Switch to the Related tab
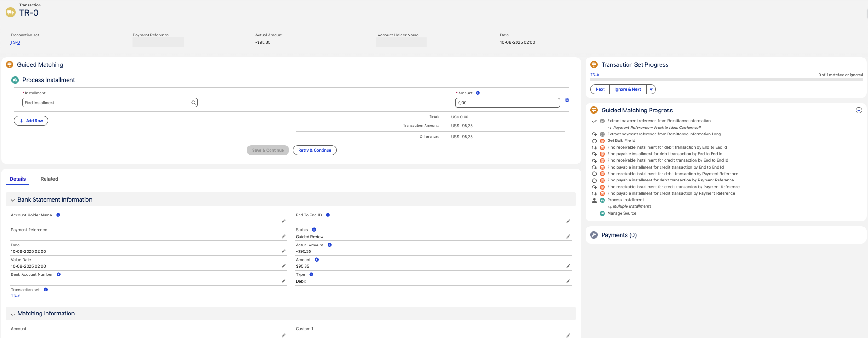 coord(49,179)
